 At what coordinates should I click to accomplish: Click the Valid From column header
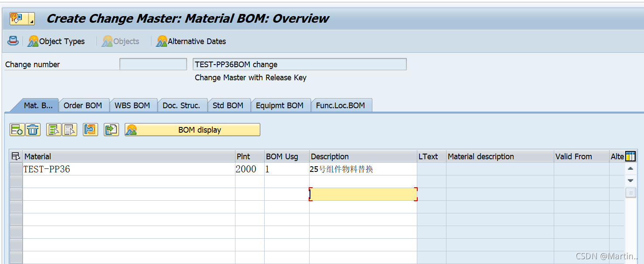[x=582, y=156]
